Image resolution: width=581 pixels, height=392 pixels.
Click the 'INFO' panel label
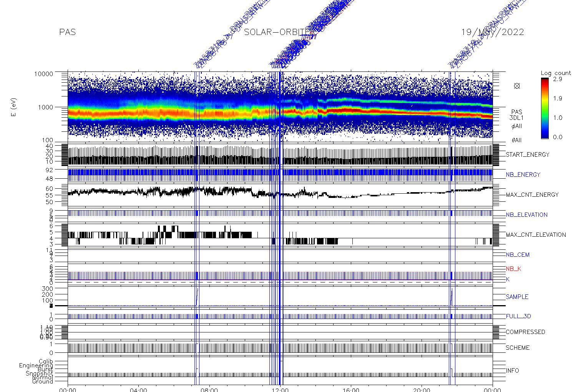pos(512,371)
